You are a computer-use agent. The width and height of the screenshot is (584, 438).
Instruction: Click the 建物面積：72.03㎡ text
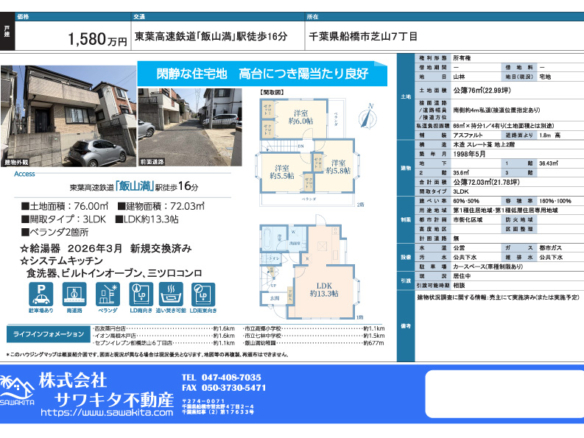tap(161, 206)
